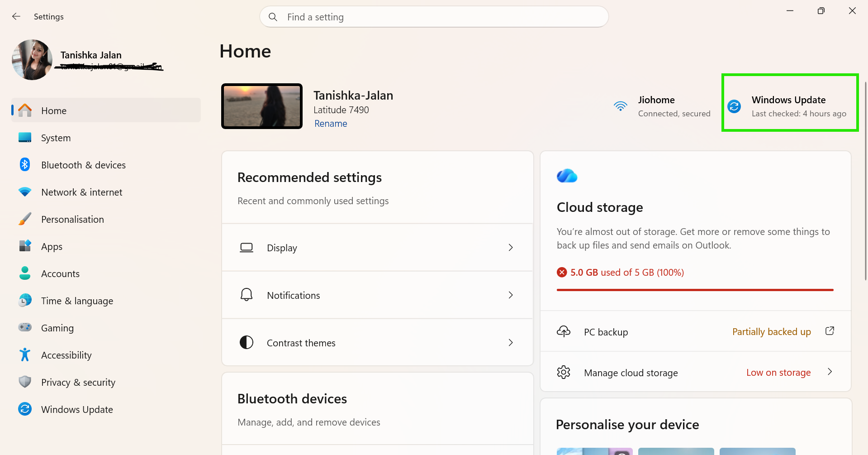Click the OneDrive cloud icon

(567, 176)
